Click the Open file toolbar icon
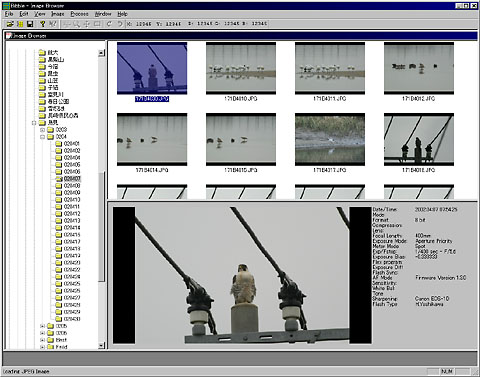 (10, 24)
